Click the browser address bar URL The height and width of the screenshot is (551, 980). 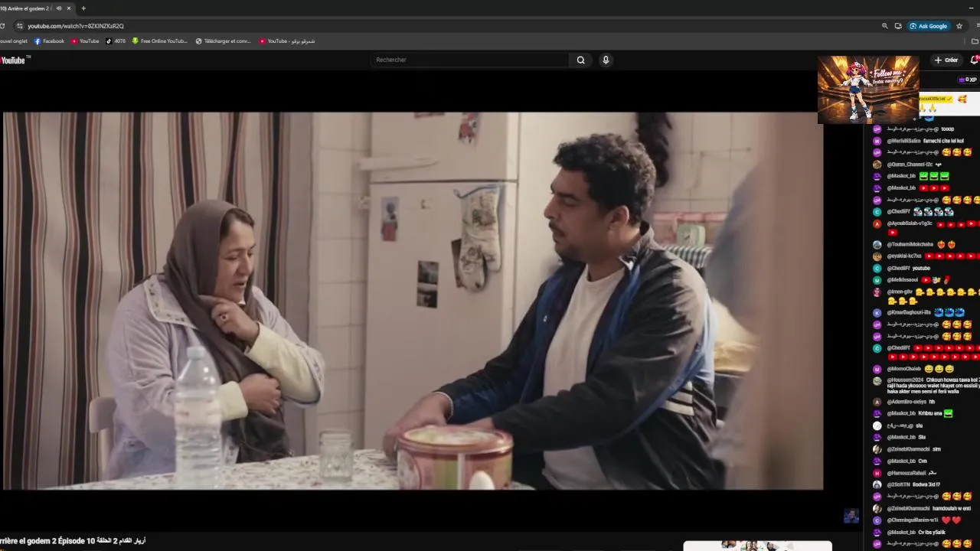pyautogui.click(x=76, y=26)
